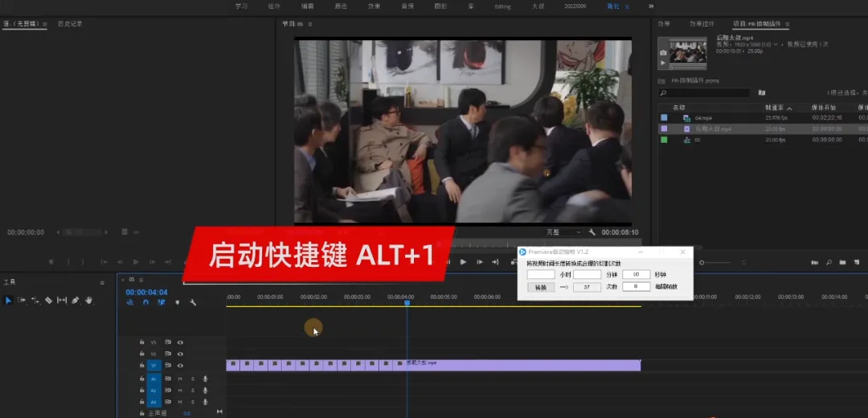Image resolution: width=868 pixels, height=418 pixels.
Task: Go to Out point in the Program monitor
Action: pyautogui.click(x=495, y=262)
